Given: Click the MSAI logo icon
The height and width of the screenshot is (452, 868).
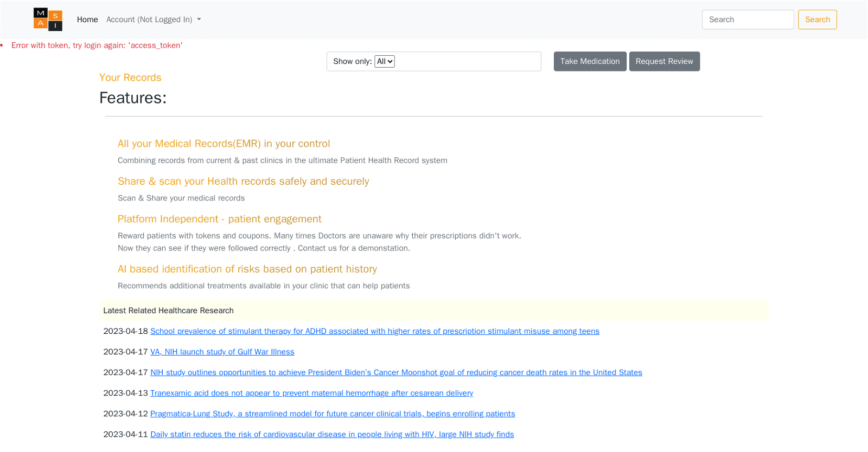Looking at the screenshot, I should [48, 20].
